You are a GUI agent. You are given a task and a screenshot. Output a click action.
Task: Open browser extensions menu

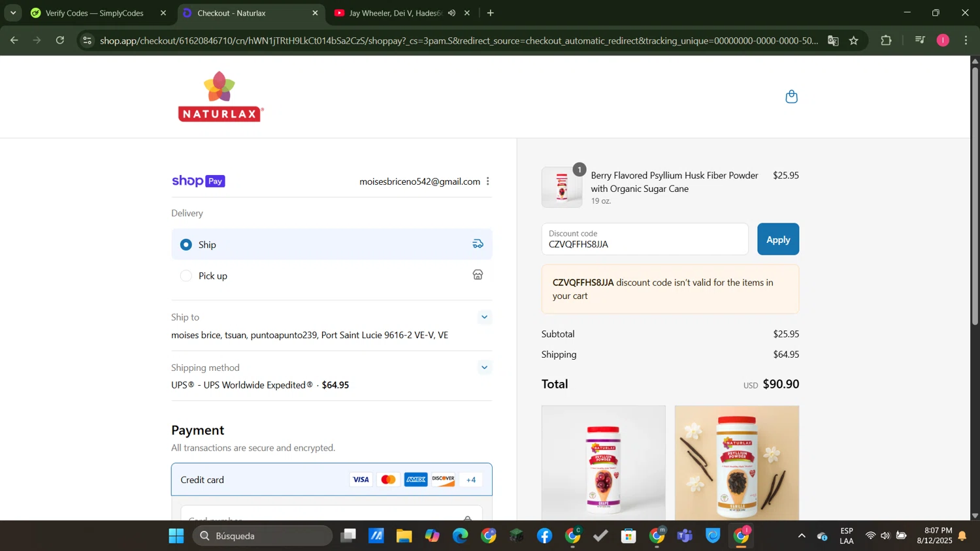pyautogui.click(x=886, y=40)
